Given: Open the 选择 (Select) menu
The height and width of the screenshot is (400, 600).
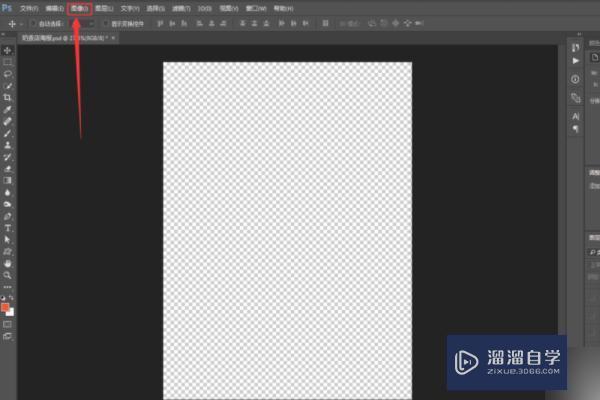Looking at the screenshot, I should tap(156, 8).
